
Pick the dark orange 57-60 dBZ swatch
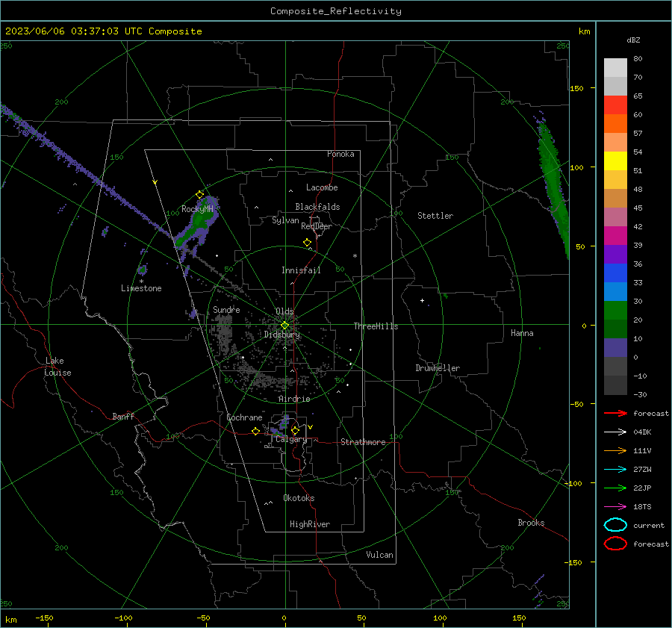pyautogui.click(x=615, y=124)
